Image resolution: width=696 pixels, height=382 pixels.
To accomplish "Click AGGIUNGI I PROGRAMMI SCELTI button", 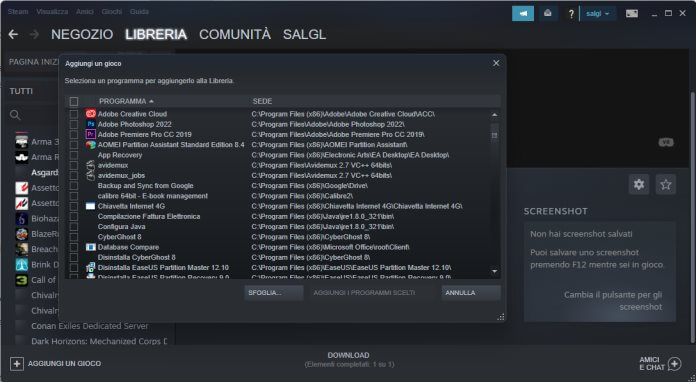I will click(372, 293).
